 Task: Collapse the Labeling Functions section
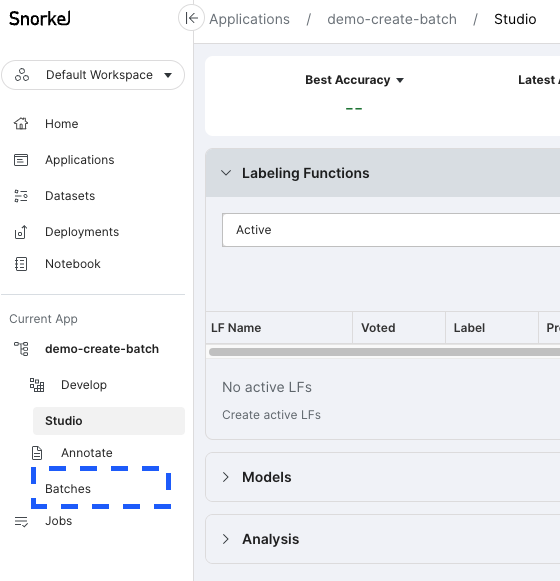[226, 173]
